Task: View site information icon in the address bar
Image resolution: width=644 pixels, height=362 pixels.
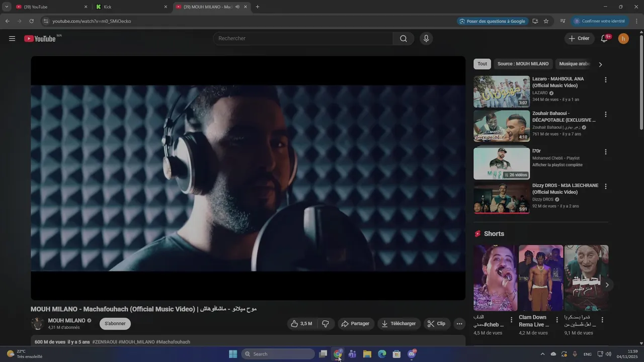Action: [x=45, y=21]
